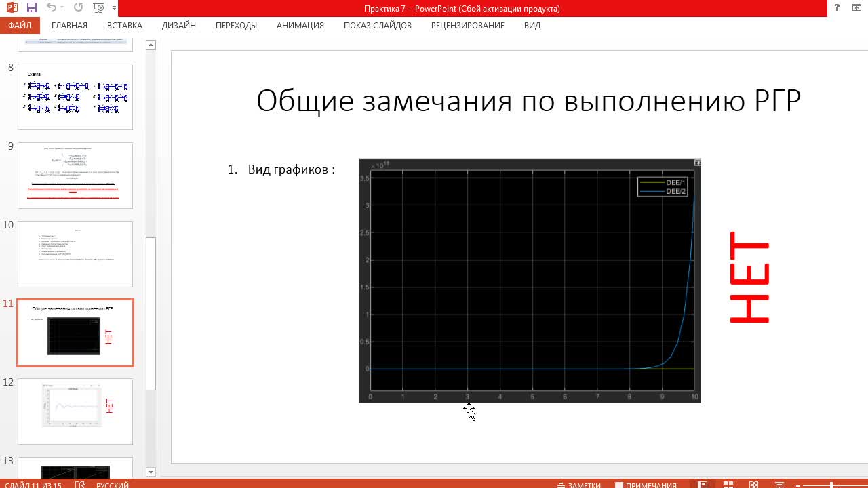Click the DEE/2 legend entry
The height and width of the screenshot is (488, 868).
click(x=665, y=191)
